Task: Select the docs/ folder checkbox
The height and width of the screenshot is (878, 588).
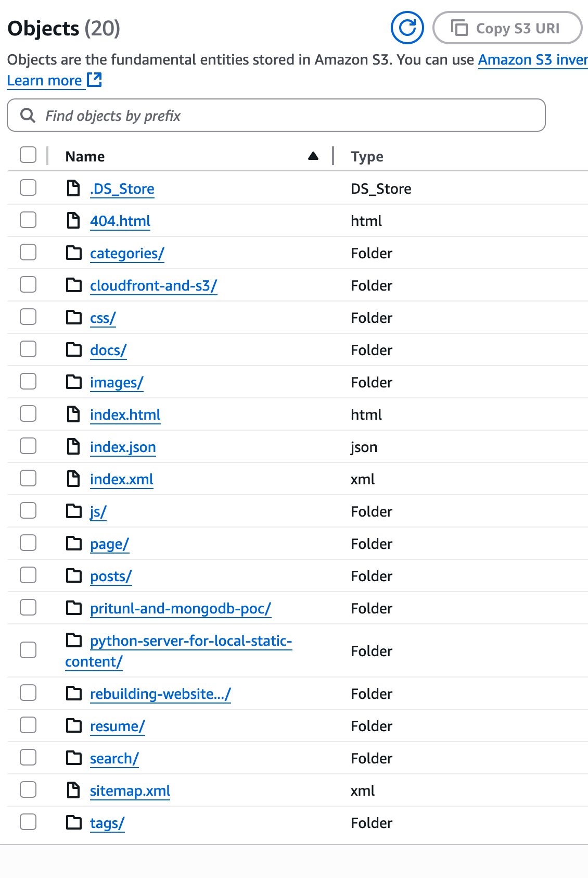Action: (28, 350)
